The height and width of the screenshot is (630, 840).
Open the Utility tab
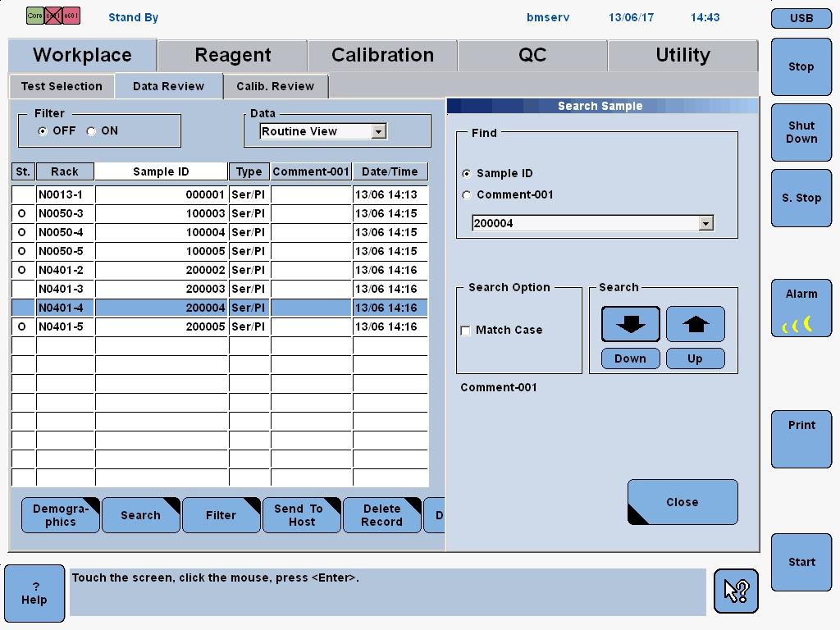(683, 55)
